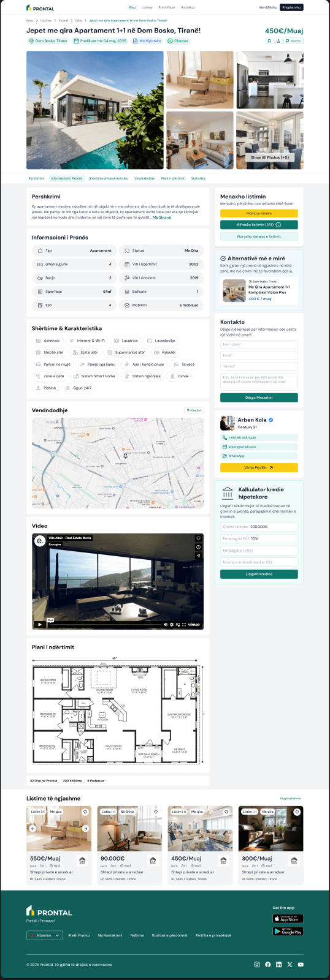
Task: Click the Me Hipoteke tag
Action: (x=147, y=41)
